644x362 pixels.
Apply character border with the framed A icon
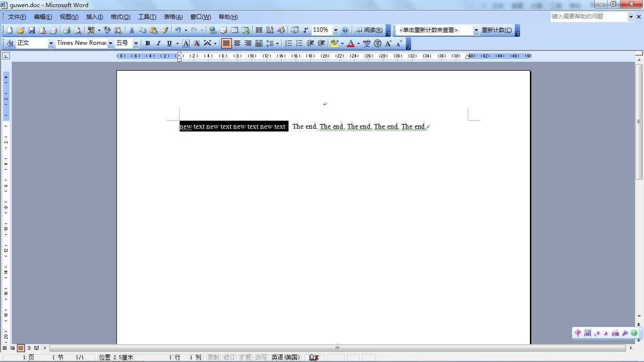click(x=186, y=43)
